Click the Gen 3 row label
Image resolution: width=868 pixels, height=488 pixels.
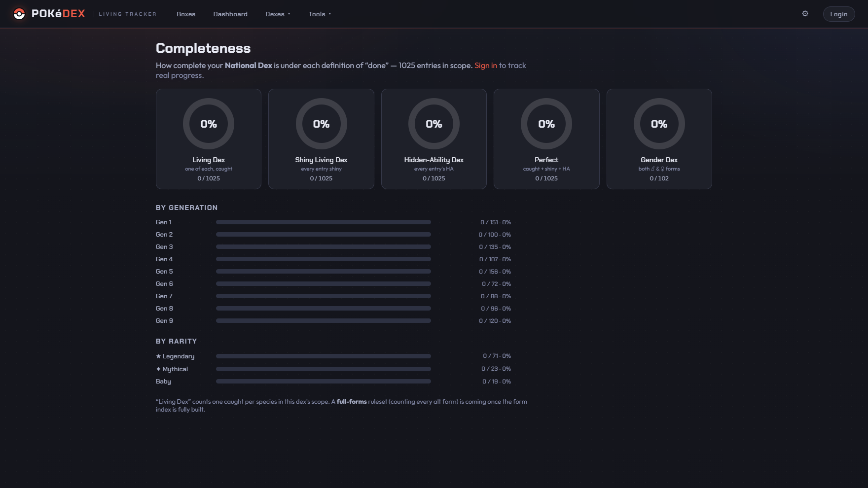[x=164, y=247]
